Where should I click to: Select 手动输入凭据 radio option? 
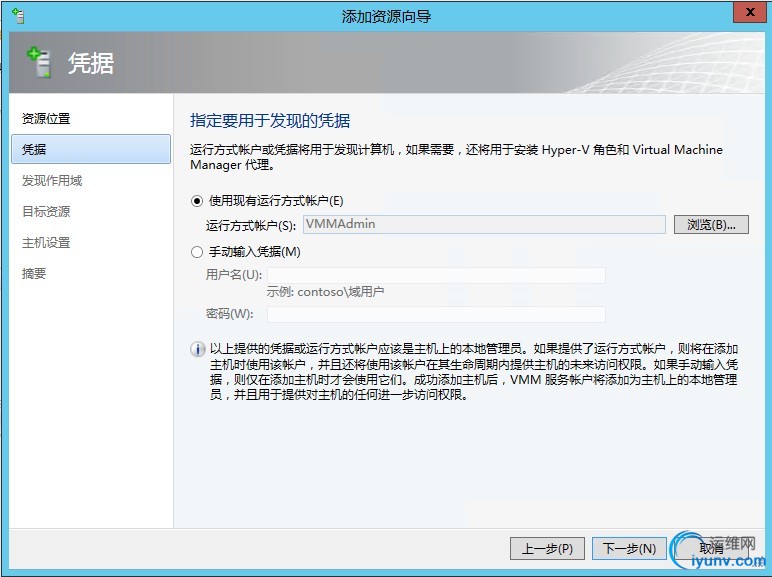197,252
